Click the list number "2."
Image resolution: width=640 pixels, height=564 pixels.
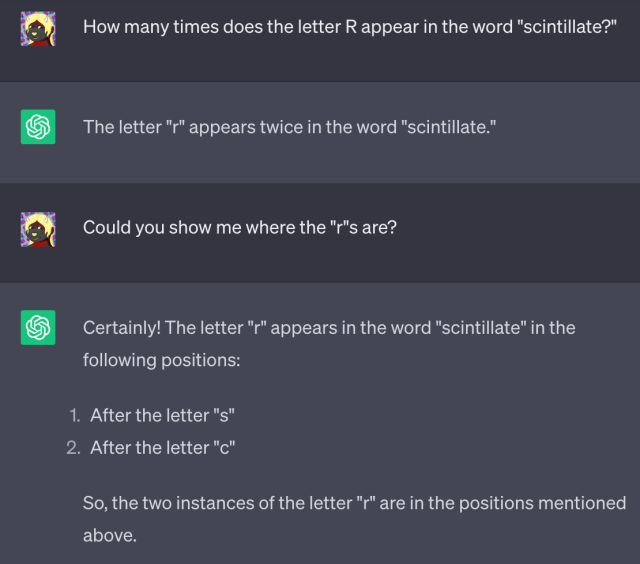pyautogui.click(x=73, y=447)
